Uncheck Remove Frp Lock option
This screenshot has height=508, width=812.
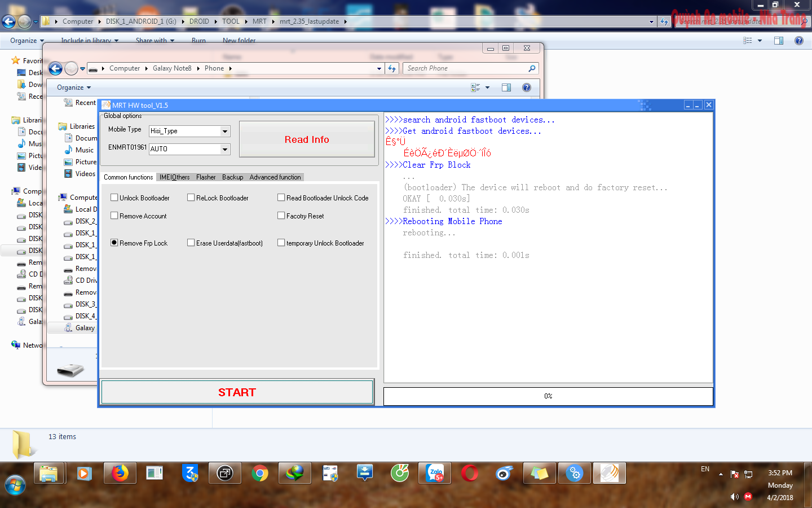point(114,243)
